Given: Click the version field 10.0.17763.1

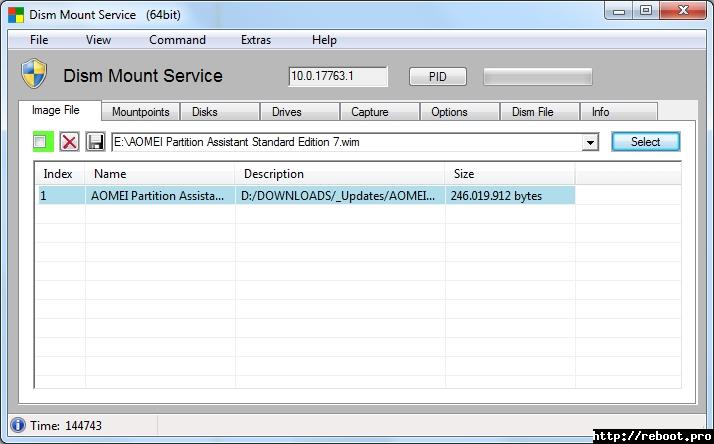Looking at the screenshot, I should 338,76.
